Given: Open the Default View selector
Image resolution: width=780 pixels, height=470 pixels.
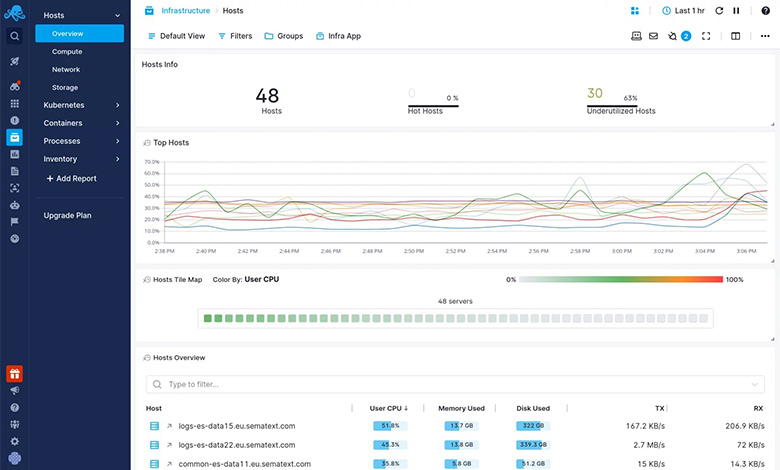Looking at the screenshot, I should pos(177,36).
